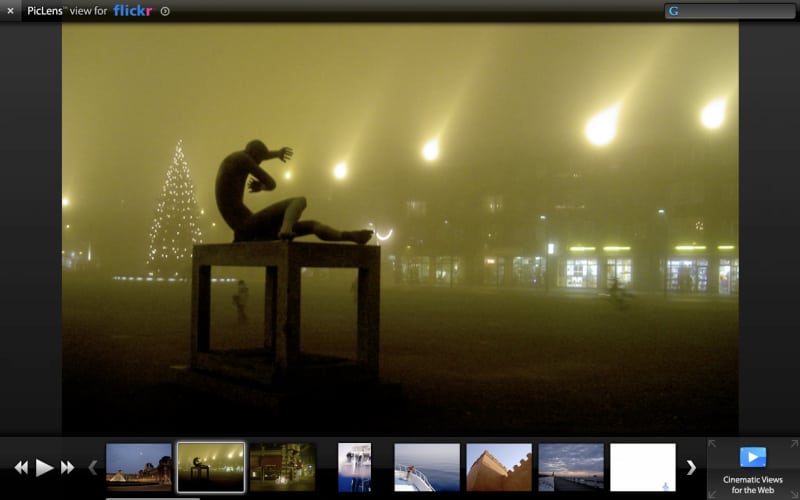Viewport: 800px width, 500px height.
Task: Click the thumbnail strip scrollbar
Action: click(x=153, y=498)
